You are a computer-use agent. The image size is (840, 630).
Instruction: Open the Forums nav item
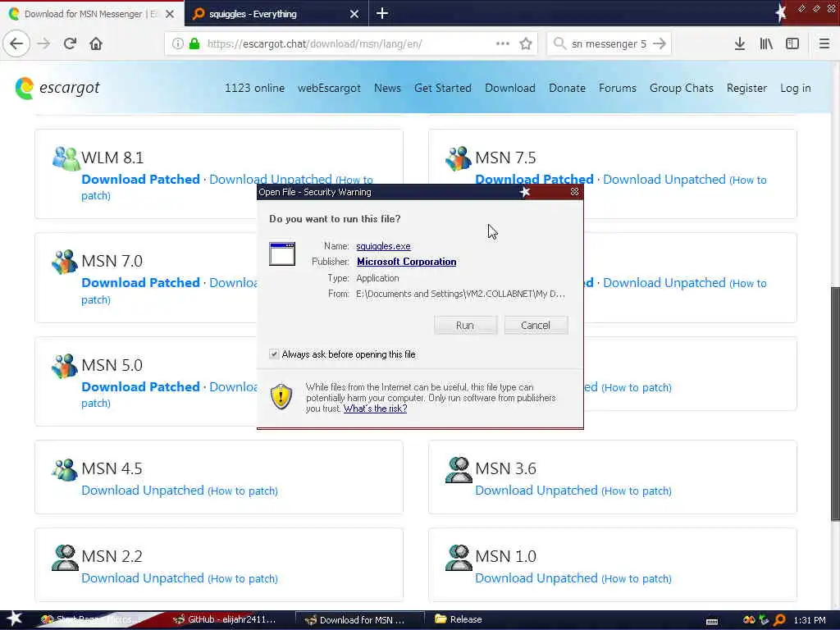617,88
